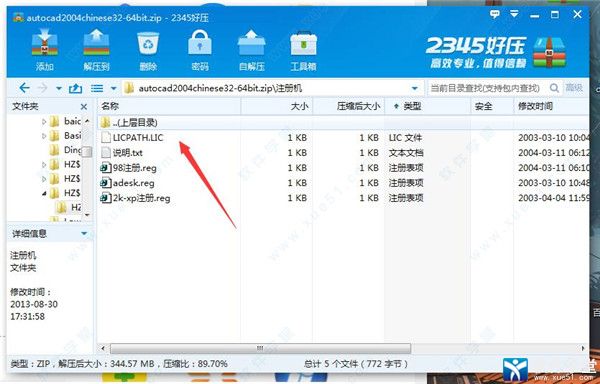Viewport: 600px width, 384px height.
Task: Select the Dinc folder in tree
Action: (x=65, y=150)
